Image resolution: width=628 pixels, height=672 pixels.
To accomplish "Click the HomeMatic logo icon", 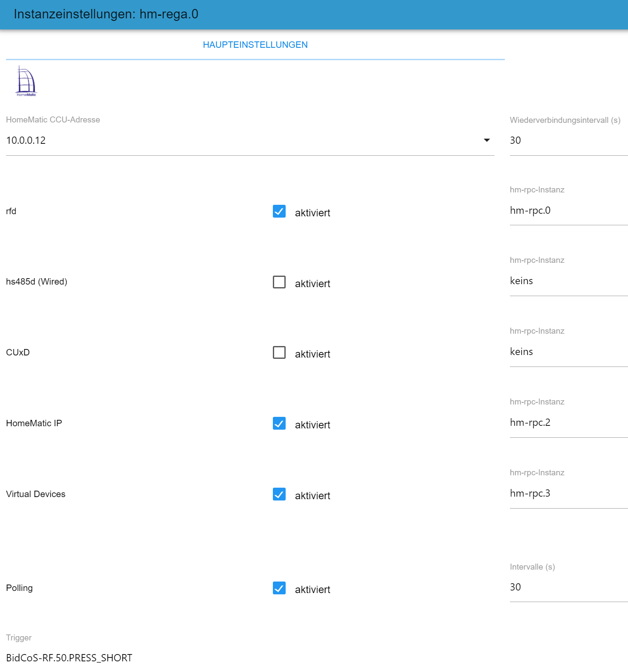I will coord(26,81).
